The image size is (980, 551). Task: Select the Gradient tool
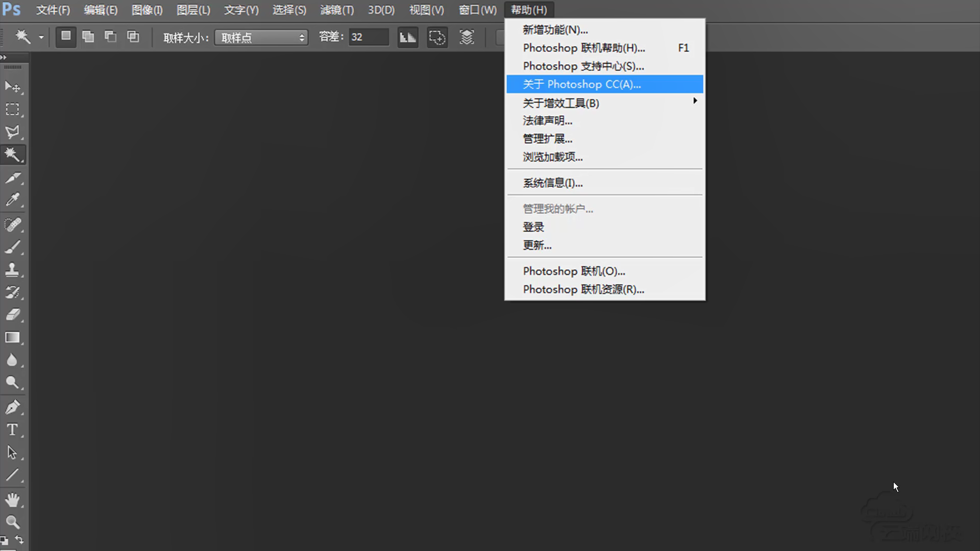coord(12,337)
